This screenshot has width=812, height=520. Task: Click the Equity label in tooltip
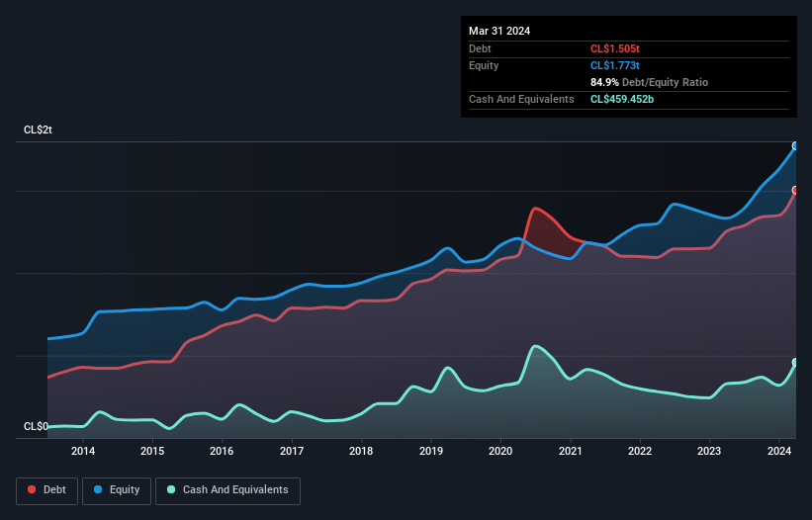(484, 65)
